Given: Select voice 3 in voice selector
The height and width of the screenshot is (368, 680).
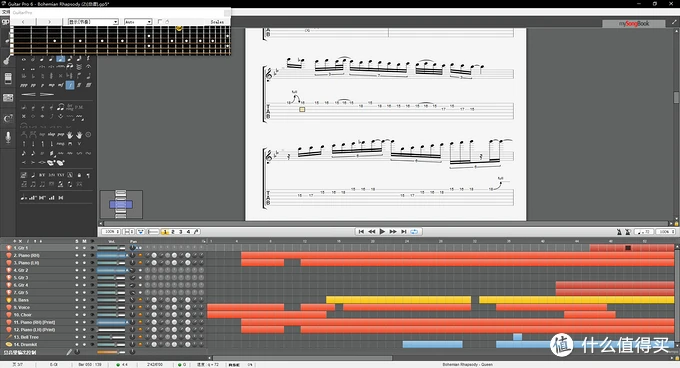Looking at the screenshot, I should pos(180,232).
